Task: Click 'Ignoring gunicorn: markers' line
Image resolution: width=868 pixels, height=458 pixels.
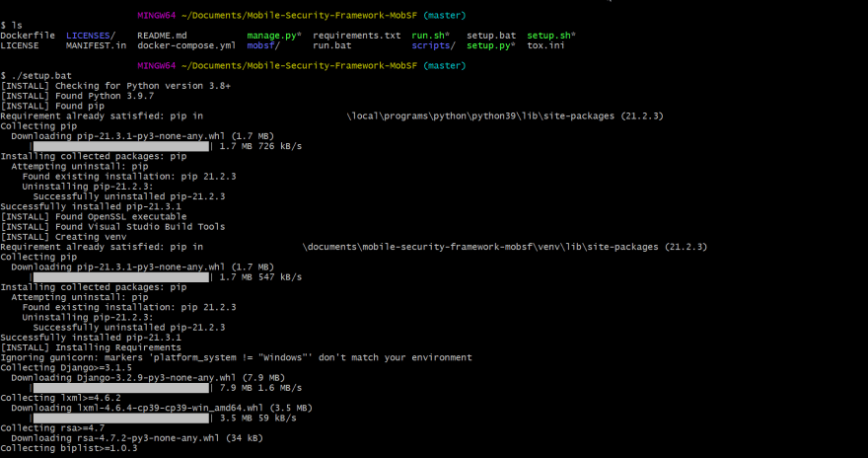Action: 236,357
